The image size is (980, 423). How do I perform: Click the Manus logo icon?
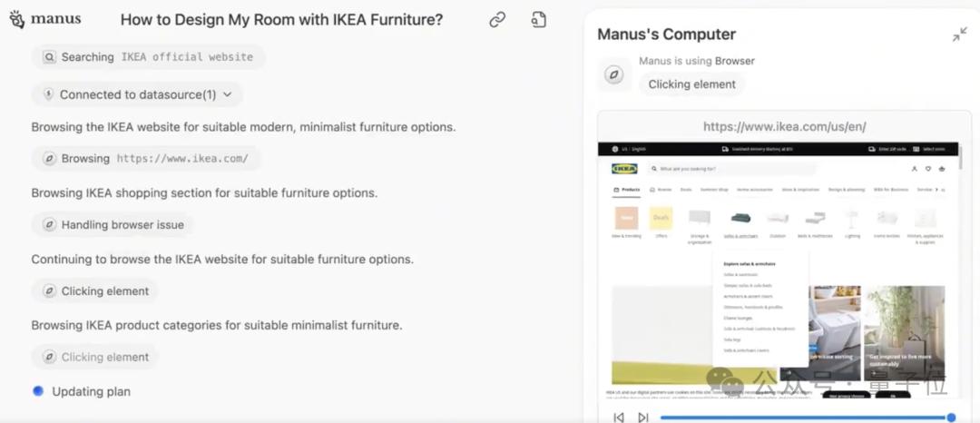coord(16,20)
